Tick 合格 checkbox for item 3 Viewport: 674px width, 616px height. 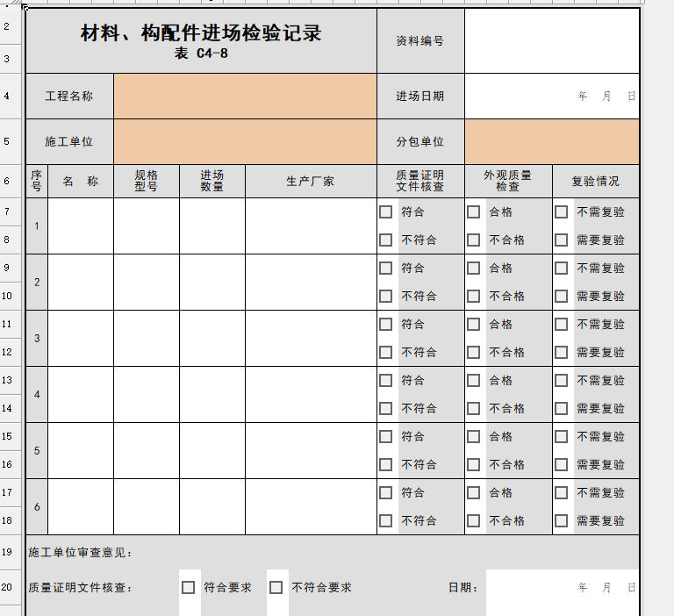pos(473,324)
